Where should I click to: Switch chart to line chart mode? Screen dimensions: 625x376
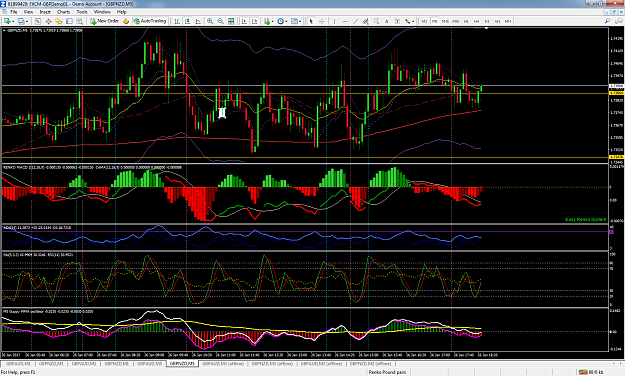coord(198,21)
